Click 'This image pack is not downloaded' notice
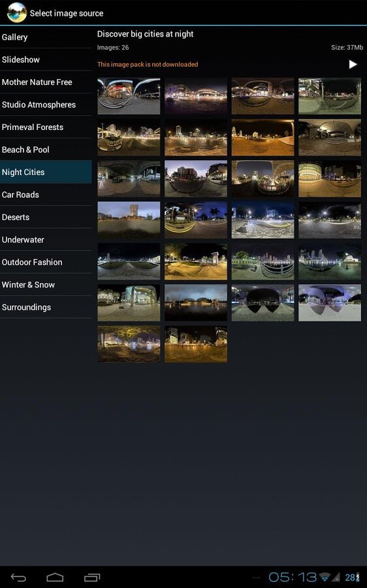 click(148, 64)
